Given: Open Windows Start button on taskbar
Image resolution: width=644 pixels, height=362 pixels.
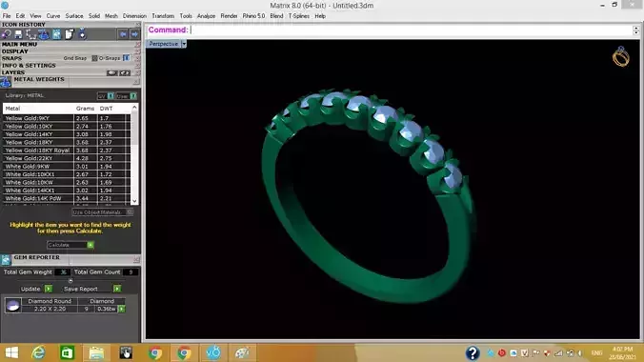Looking at the screenshot, I should click(x=11, y=353).
